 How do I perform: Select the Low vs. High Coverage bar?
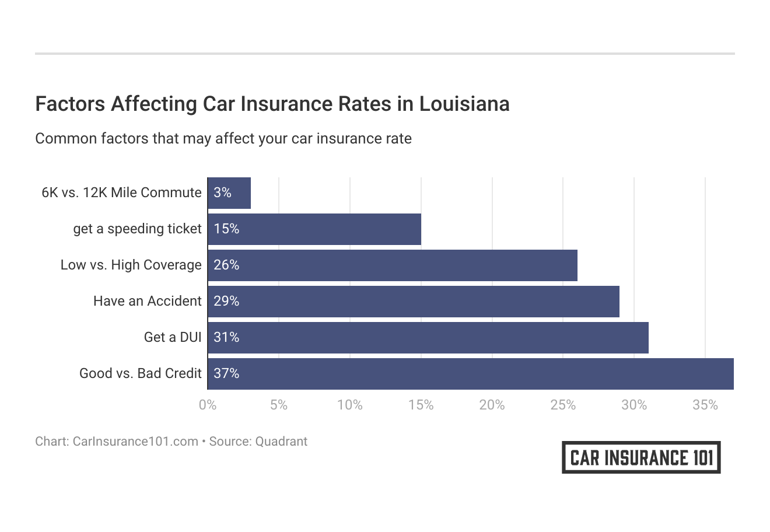pos(392,265)
